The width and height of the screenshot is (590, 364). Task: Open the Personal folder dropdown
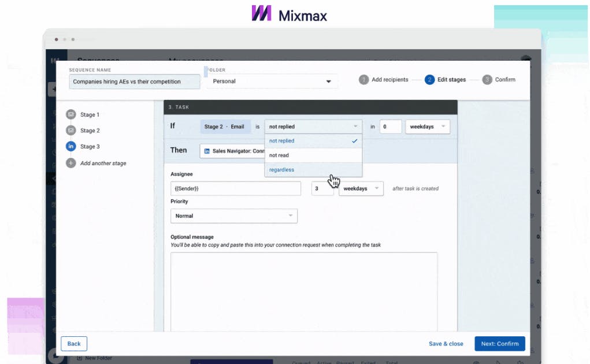272,81
